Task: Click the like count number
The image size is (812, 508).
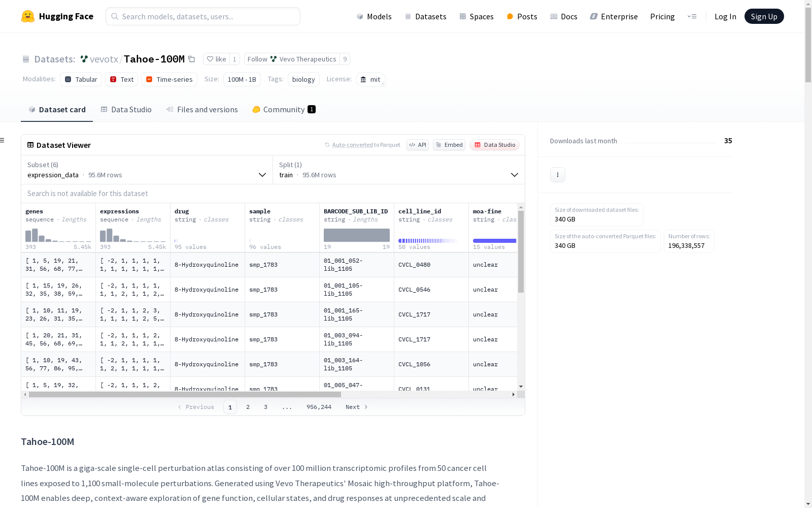Action: pyautogui.click(x=234, y=59)
